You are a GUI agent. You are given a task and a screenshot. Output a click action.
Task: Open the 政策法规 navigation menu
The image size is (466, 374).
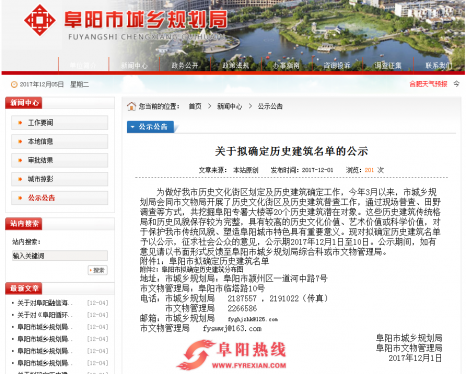click(236, 65)
